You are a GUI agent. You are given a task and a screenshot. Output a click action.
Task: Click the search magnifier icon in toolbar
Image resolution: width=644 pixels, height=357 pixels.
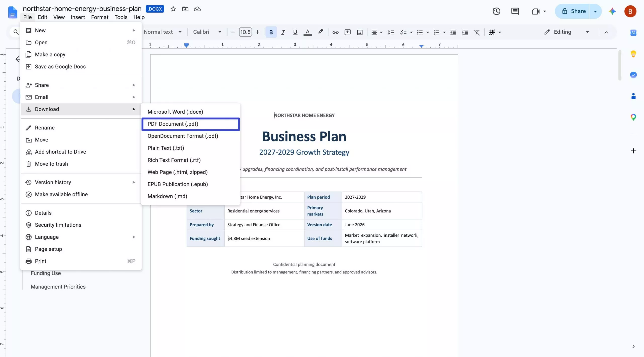[x=16, y=32]
